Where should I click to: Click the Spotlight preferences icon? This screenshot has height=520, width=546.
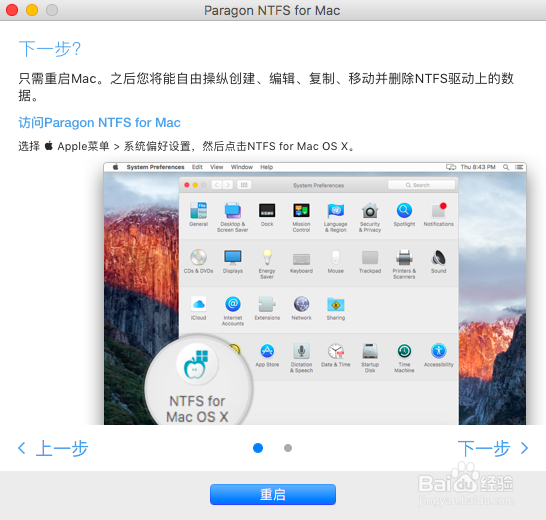[404, 210]
